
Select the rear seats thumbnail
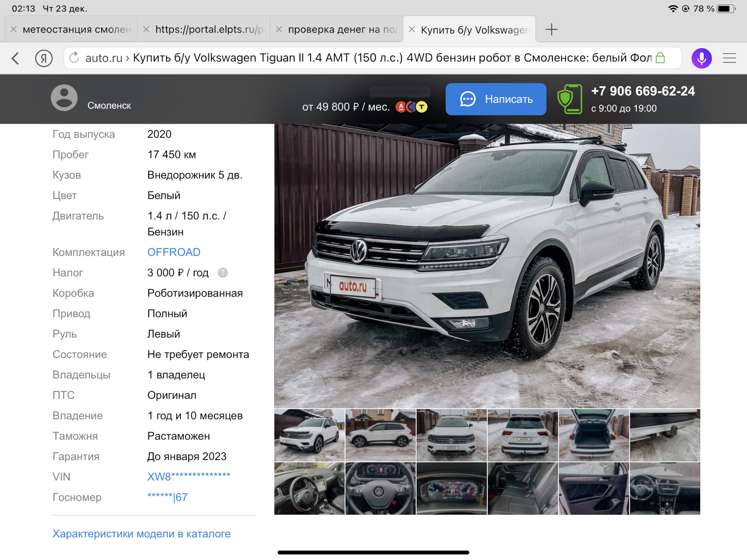523,488
